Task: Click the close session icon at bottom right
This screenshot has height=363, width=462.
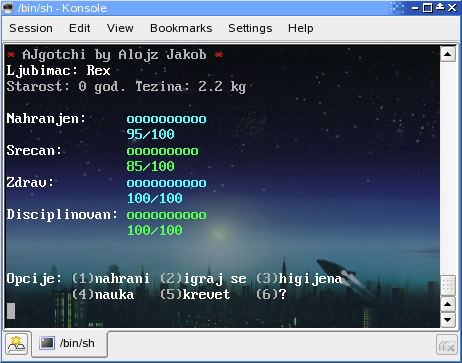Action: [x=446, y=345]
